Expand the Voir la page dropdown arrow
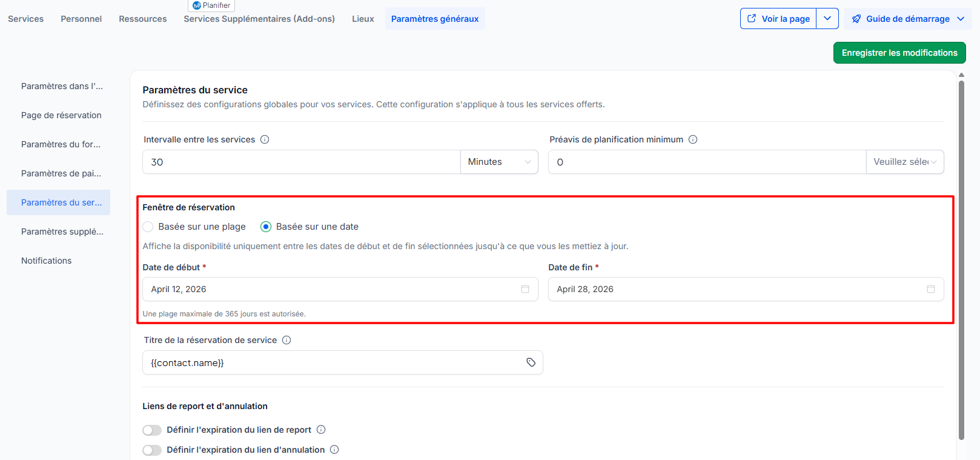Screen dimensions: 980x460 coord(827,19)
